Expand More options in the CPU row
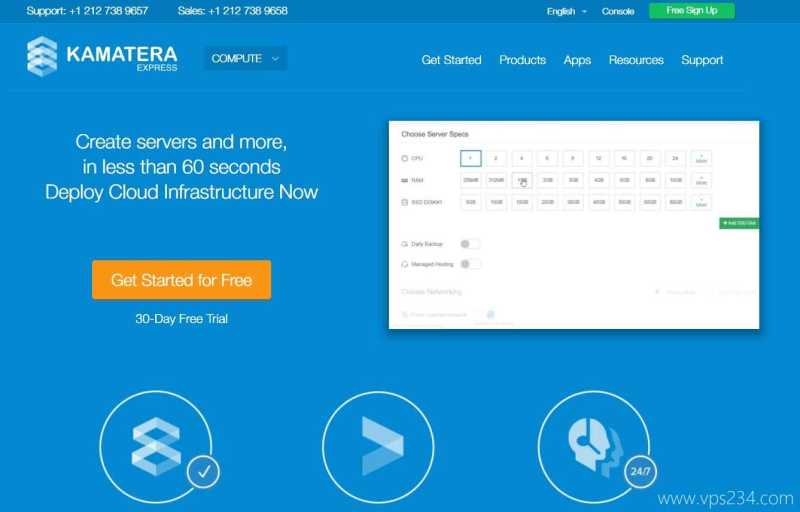 tap(701, 158)
